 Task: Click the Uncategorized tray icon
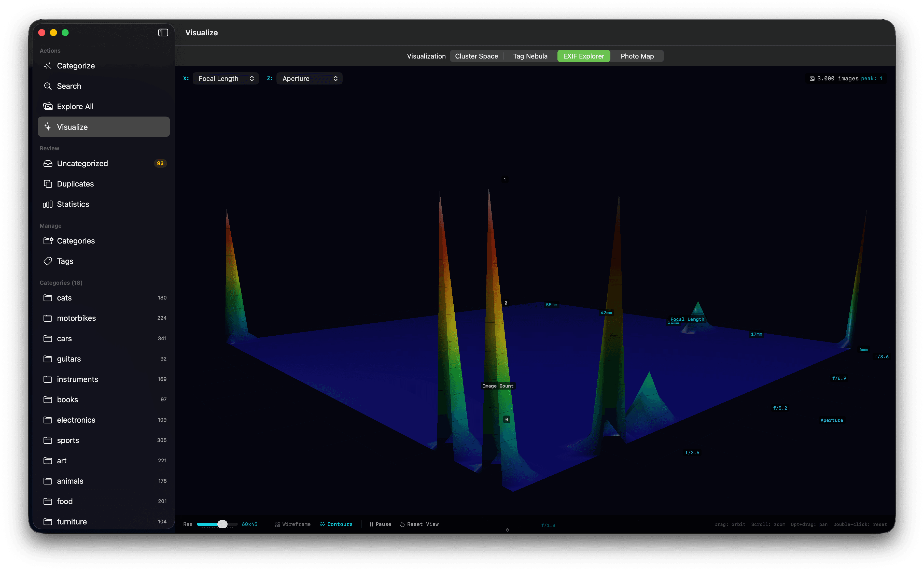pyautogui.click(x=48, y=164)
